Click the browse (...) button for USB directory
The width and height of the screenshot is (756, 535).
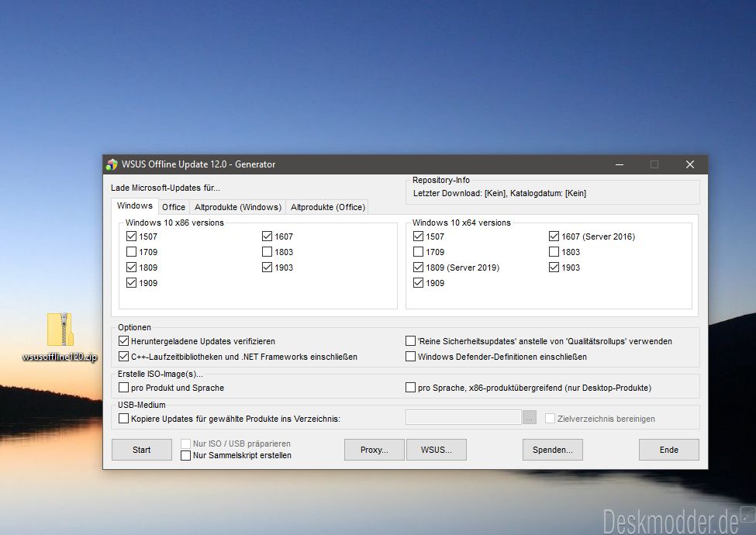click(530, 417)
